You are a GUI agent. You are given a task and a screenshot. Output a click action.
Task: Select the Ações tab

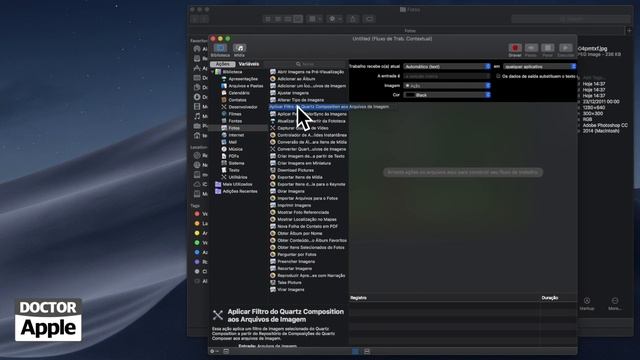[x=222, y=64]
